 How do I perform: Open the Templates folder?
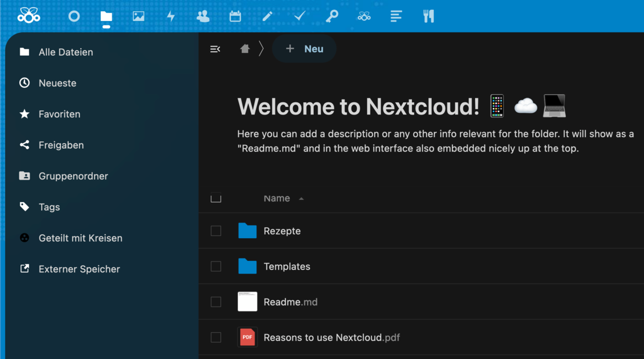pos(287,266)
